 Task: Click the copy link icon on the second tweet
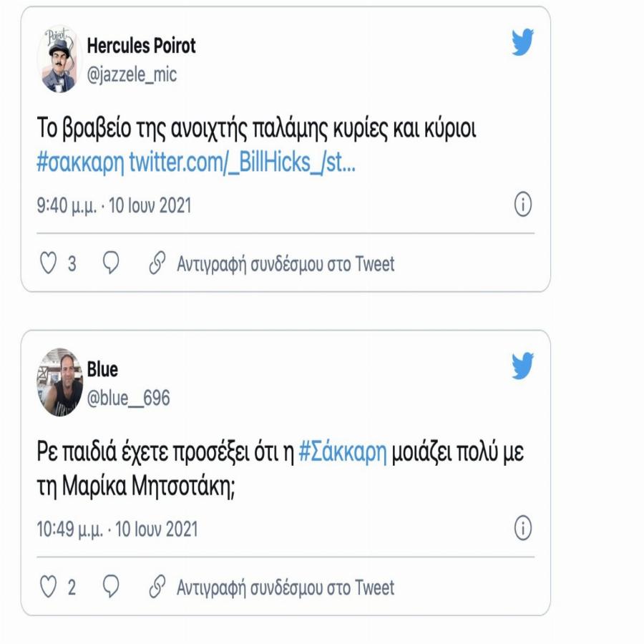[x=155, y=585]
